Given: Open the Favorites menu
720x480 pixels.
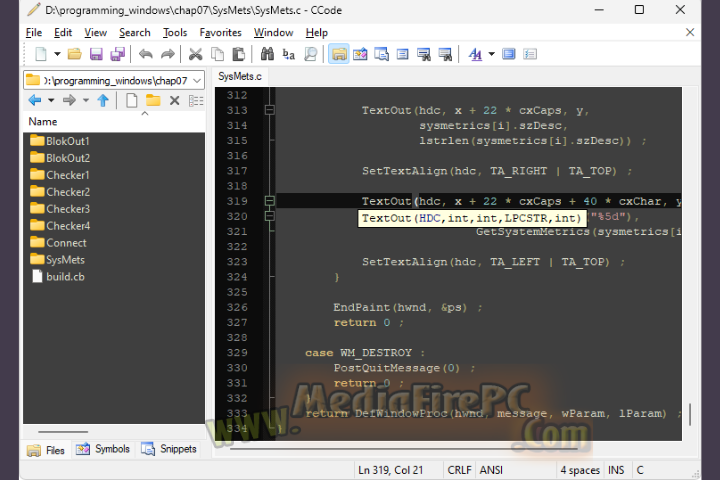Looking at the screenshot, I should (x=220, y=33).
